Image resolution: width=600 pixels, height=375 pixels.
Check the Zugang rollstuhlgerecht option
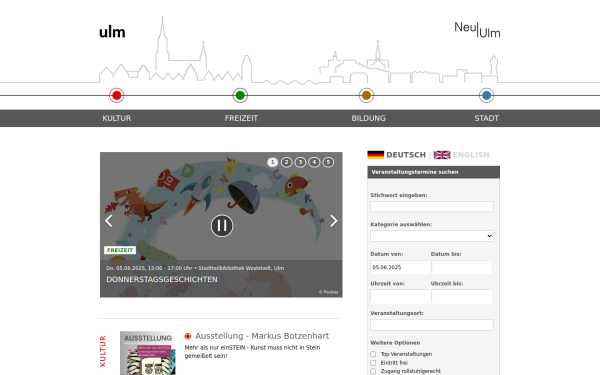coord(373,371)
